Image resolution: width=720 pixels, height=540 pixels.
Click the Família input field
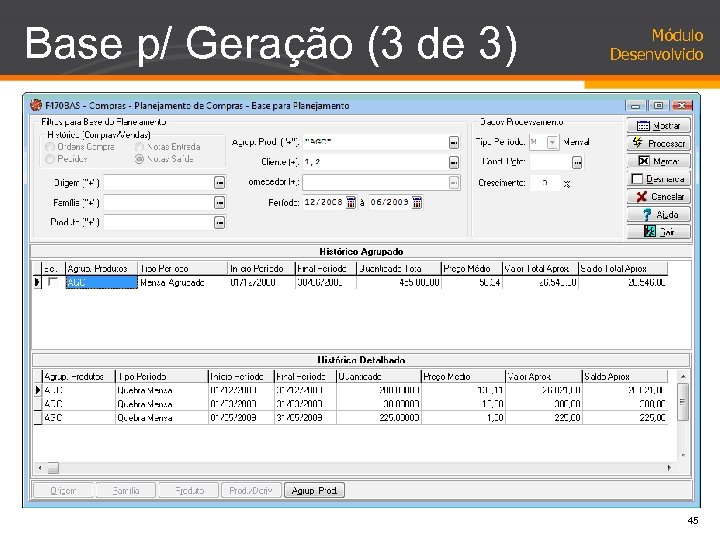[158, 202]
